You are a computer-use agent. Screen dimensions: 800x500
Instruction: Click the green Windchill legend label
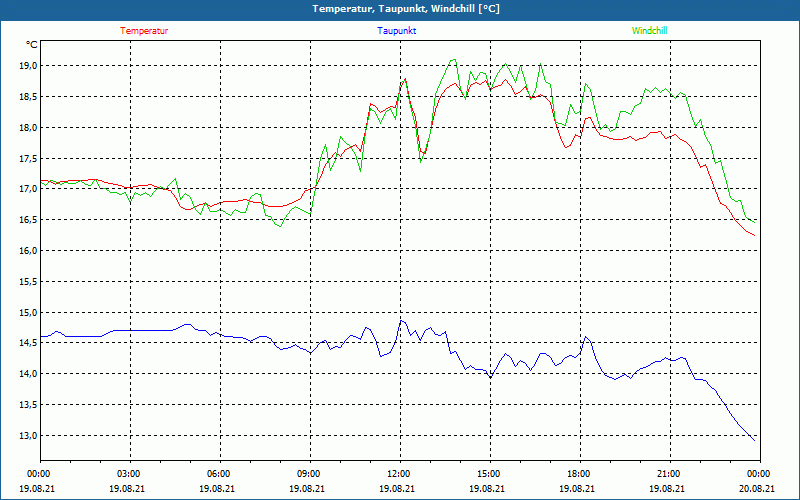point(649,31)
